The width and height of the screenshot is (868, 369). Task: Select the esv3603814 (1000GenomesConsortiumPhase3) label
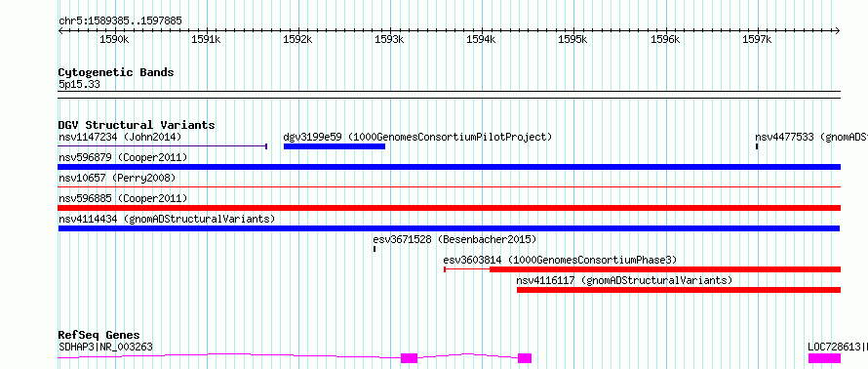tap(560, 260)
